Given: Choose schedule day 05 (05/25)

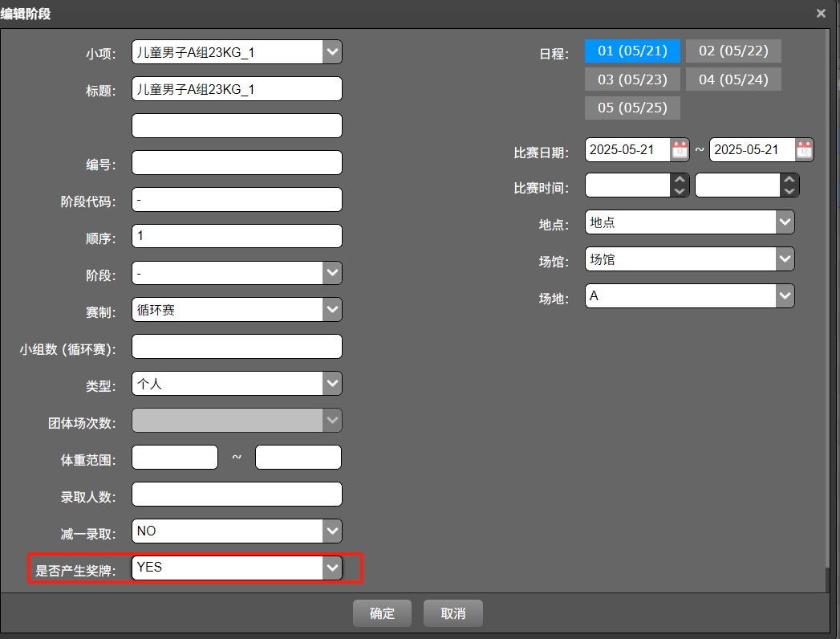Looking at the screenshot, I should coord(632,108).
